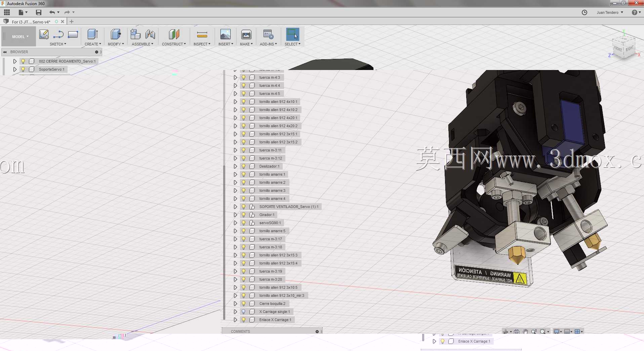The height and width of the screenshot is (351, 644).
Task: Toggle Cierre boquilla:2 visibility bulb
Action: click(x=244, y=304)
